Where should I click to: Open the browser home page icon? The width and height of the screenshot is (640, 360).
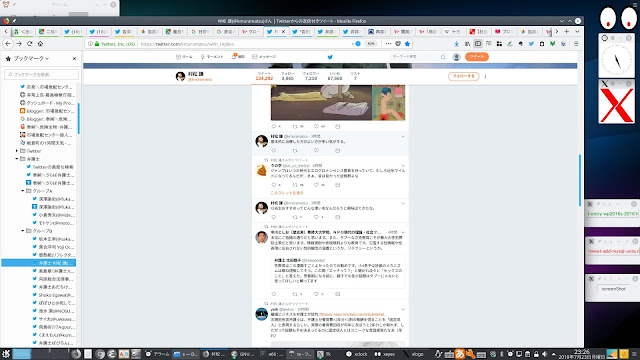coord(40,44)
